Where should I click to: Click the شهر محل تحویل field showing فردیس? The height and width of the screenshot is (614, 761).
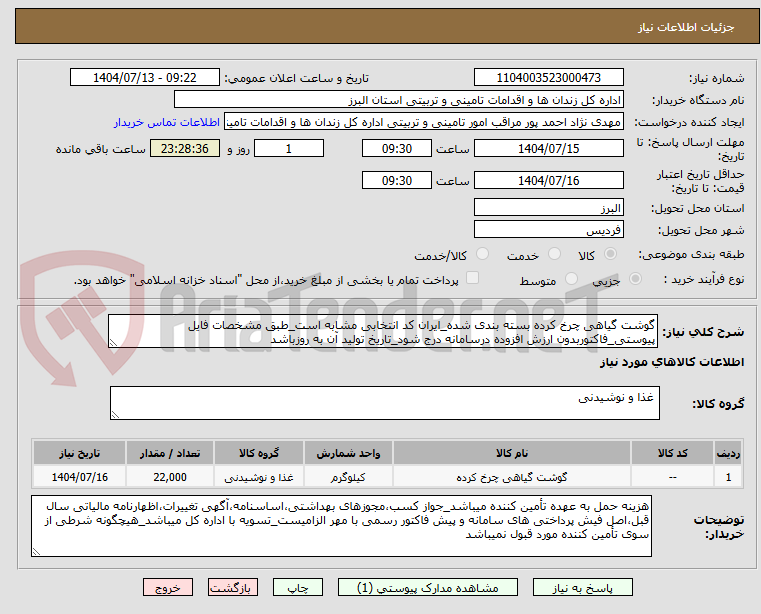coord(548,230)
